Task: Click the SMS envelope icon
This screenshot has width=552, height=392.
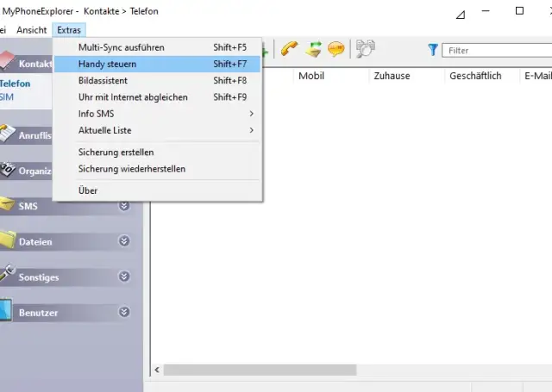Action: tap(7, 204)
